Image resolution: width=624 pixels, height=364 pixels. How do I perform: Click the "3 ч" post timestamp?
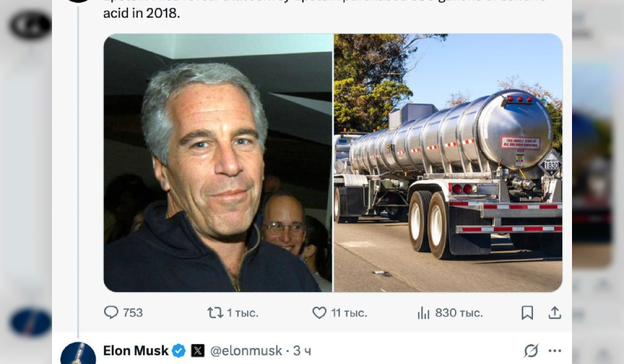(x=302, y=351)
